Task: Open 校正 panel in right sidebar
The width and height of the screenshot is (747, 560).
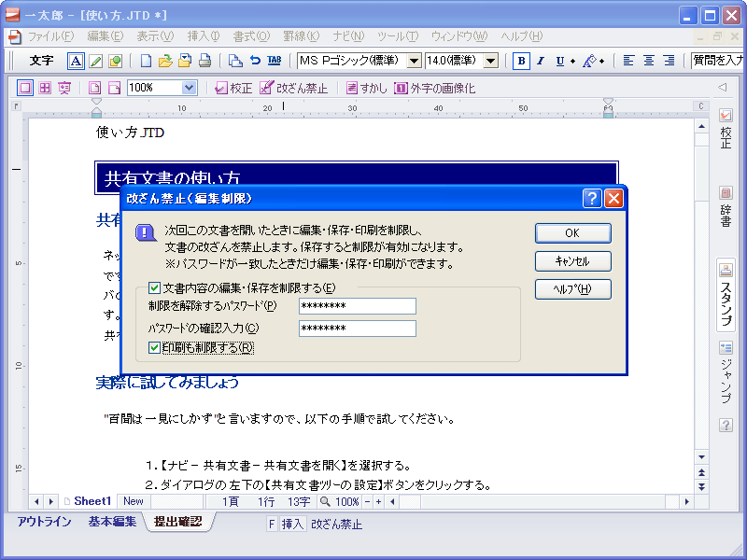Action: 726,129
